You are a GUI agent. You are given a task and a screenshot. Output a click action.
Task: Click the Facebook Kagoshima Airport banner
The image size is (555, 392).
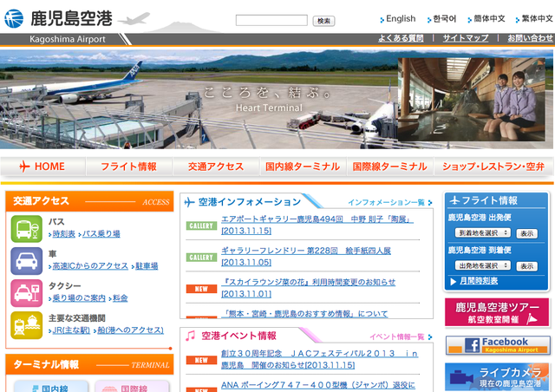click(498, 345)
